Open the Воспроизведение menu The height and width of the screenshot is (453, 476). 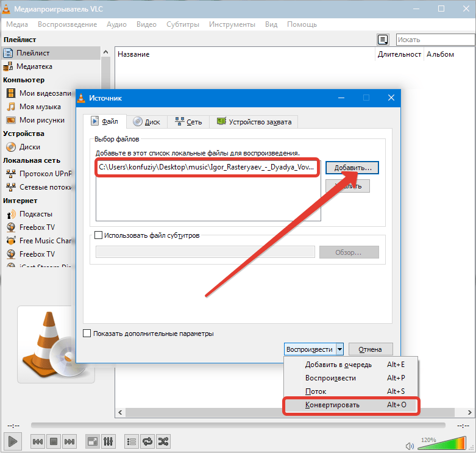68,24
